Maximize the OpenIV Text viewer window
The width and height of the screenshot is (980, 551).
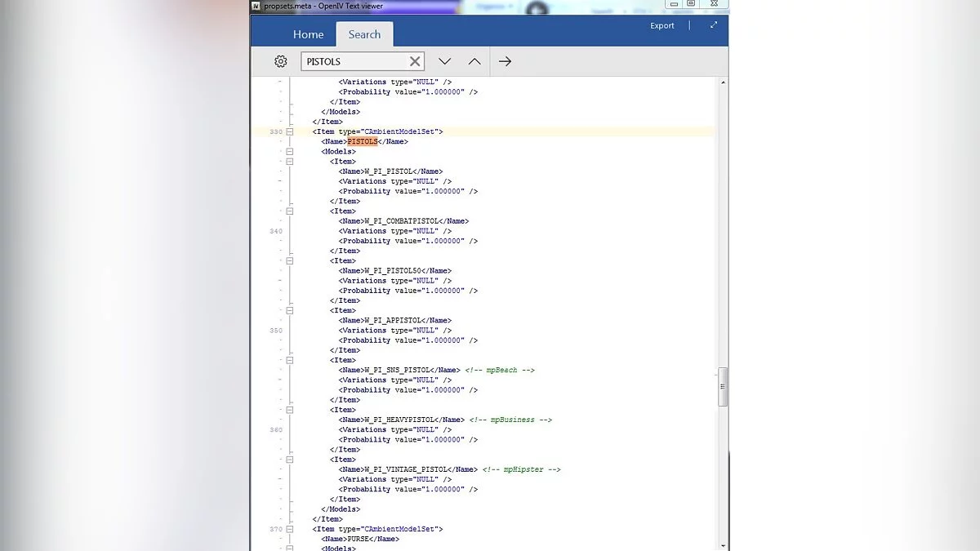pos(691,4)
